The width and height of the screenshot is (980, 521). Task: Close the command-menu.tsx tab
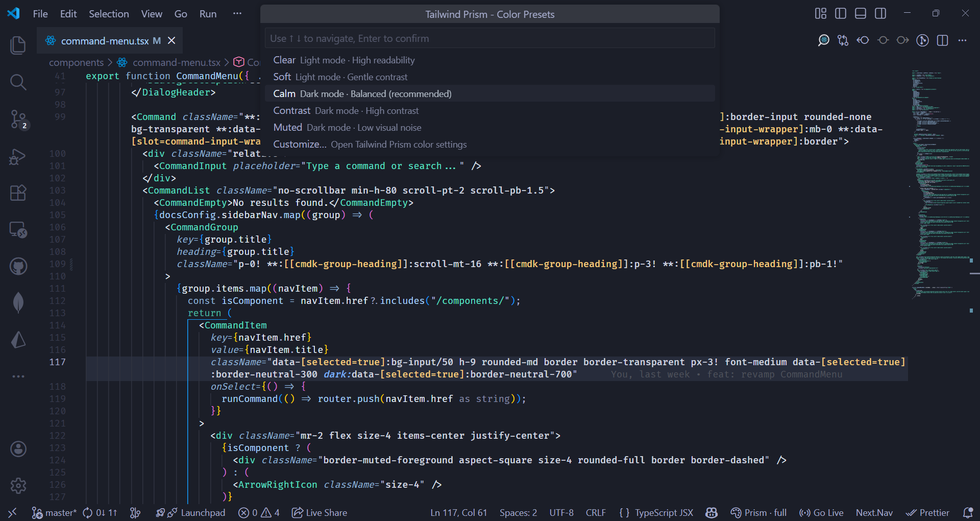[x=171, y=40]
